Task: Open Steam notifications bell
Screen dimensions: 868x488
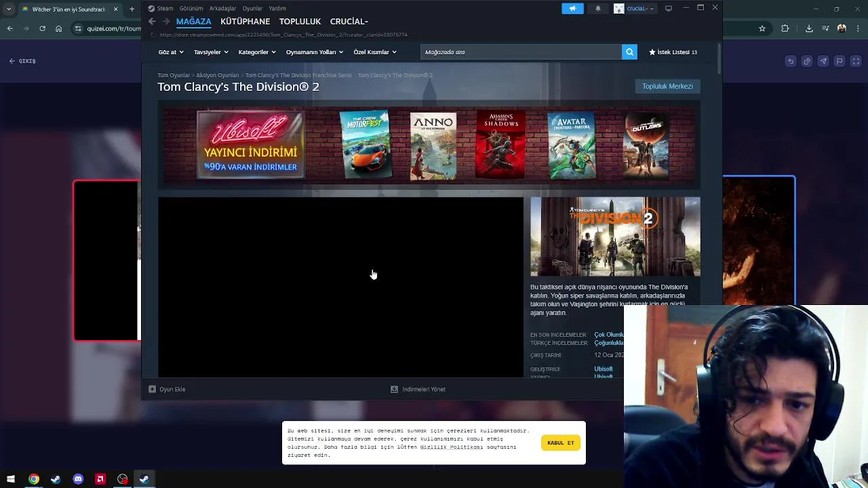Action: pos(597,8)
